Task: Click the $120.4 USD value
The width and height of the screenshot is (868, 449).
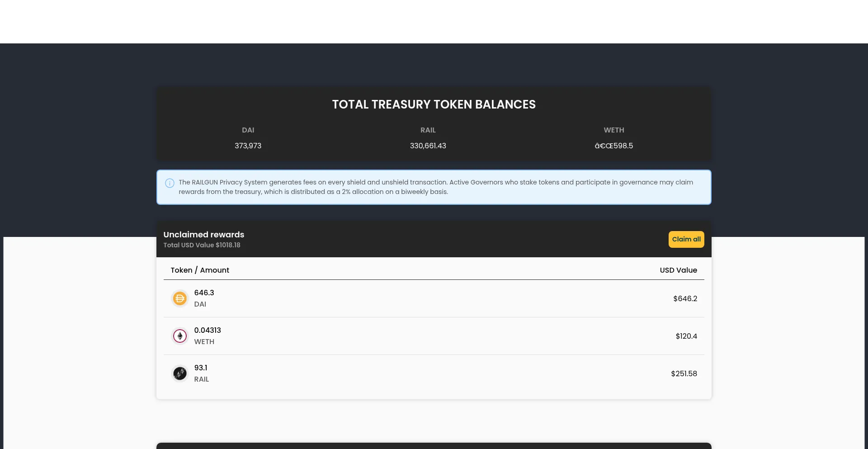Action: pyautogui.click(x=686, y=336)
